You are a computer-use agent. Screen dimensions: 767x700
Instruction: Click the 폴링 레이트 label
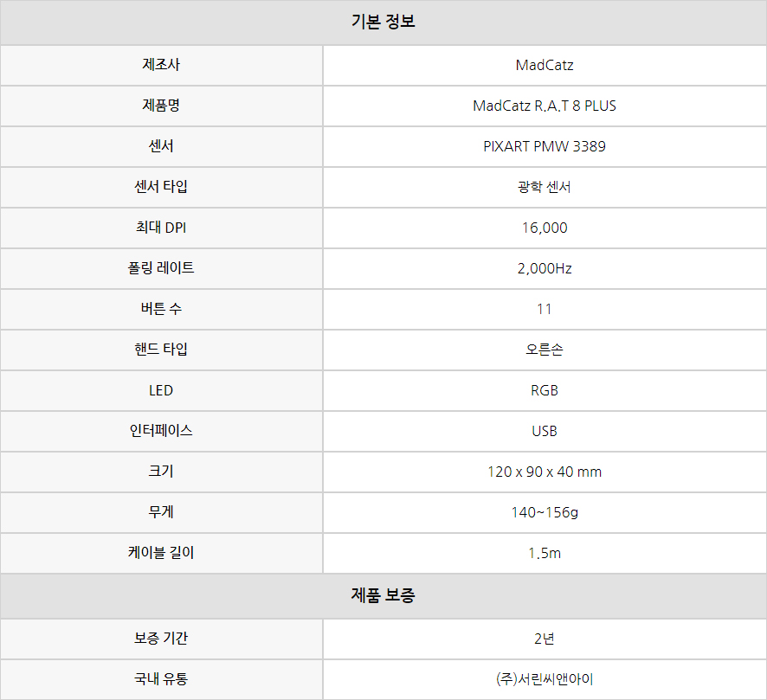161,268
